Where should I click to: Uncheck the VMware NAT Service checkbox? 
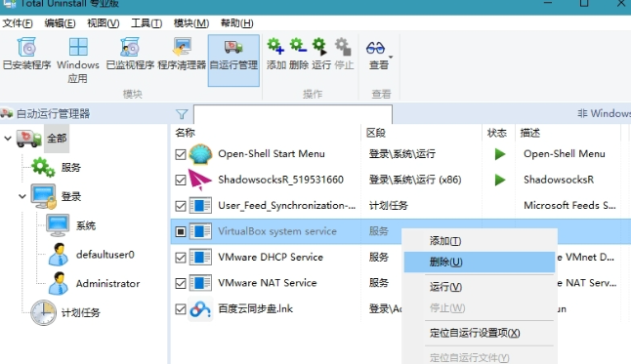[181, 283]
